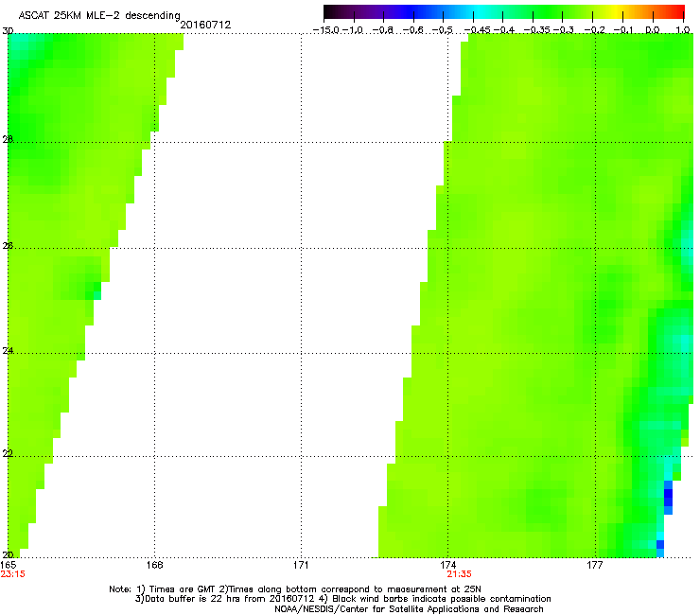Click the -0.45 color scale label
The height and width of the screenshot is (615, 700).
coord(478,30)
